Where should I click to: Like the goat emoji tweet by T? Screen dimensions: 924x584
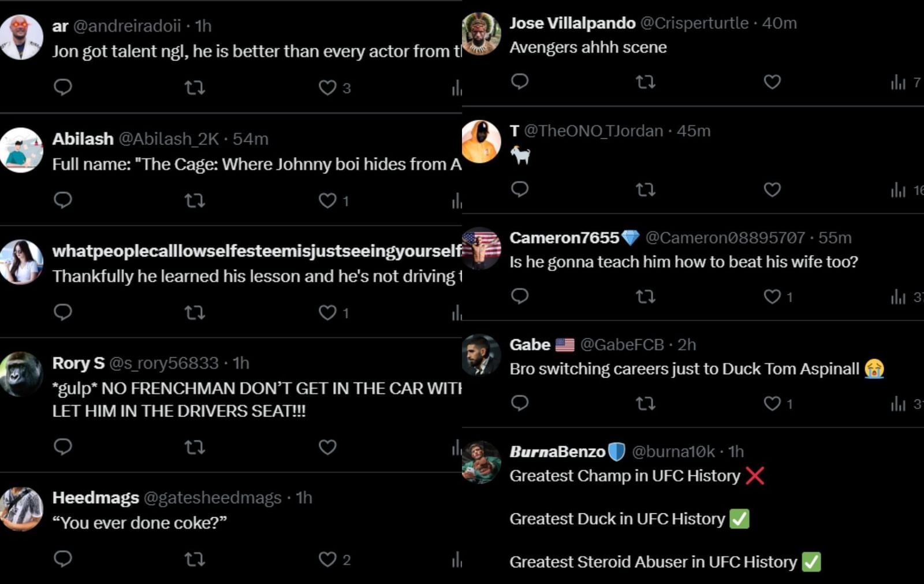772,189
